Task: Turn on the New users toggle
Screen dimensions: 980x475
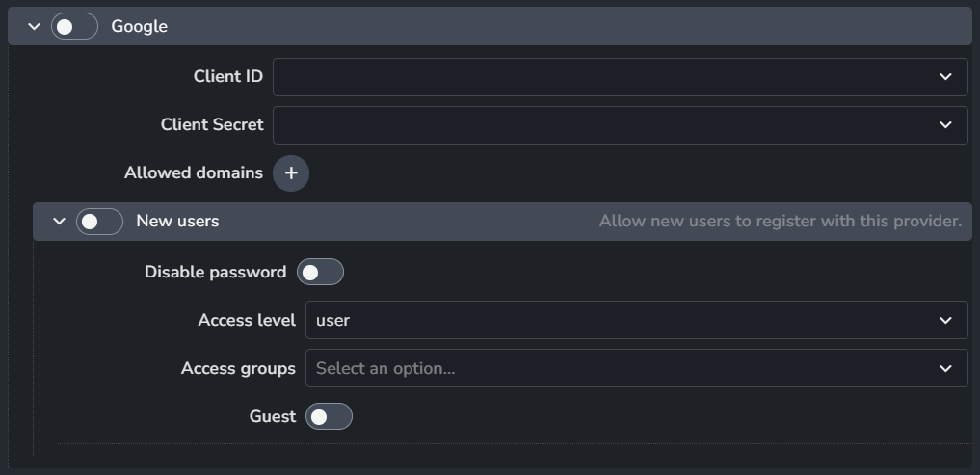Action: click(100, 222)
